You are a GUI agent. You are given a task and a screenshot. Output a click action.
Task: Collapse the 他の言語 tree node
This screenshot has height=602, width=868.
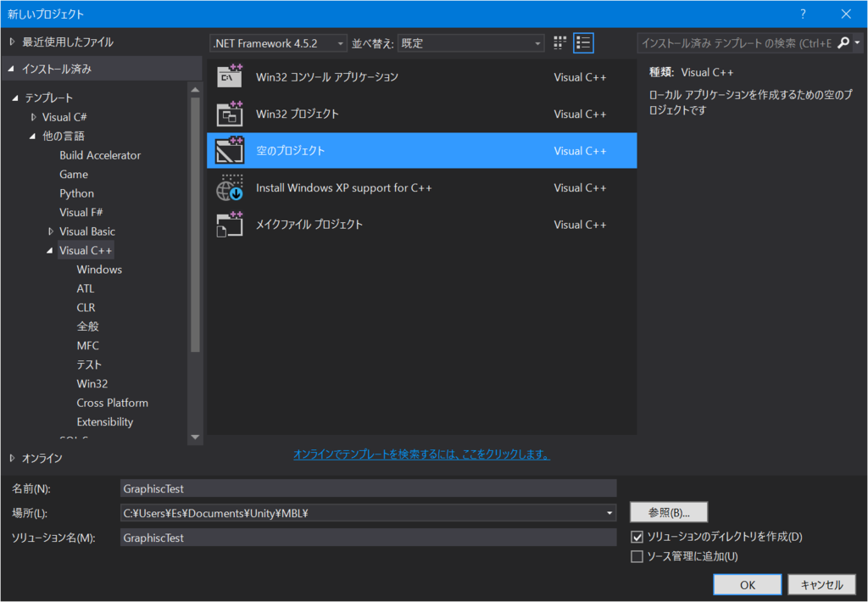pos(33,137)
